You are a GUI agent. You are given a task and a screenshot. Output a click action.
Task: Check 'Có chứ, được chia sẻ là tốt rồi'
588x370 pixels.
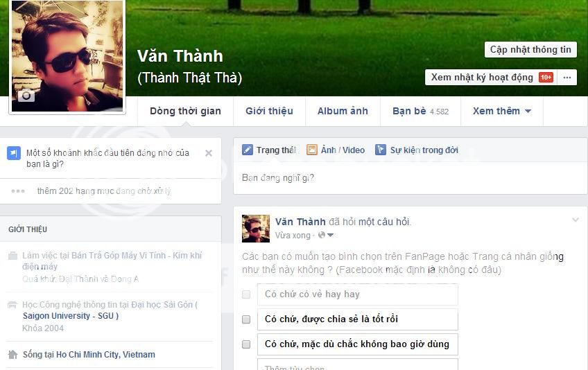246,319
